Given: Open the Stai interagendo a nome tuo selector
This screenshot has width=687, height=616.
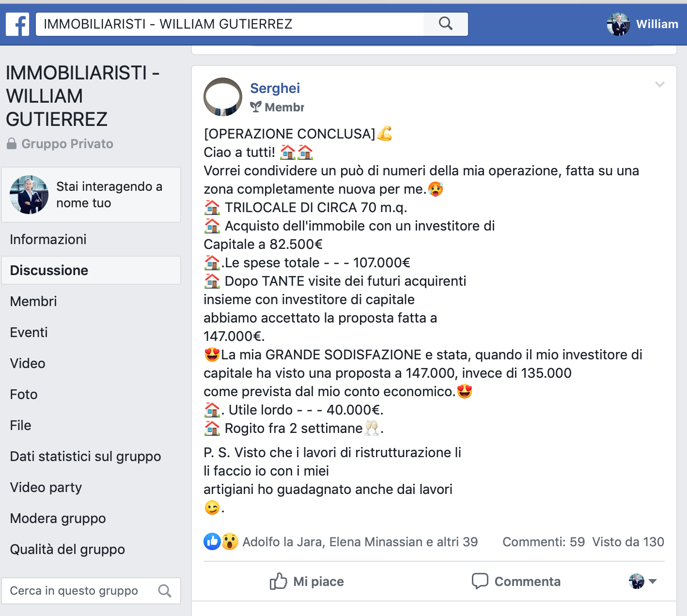Looking at the screenshot, I should pyautogui.click(x=91, y=195).
